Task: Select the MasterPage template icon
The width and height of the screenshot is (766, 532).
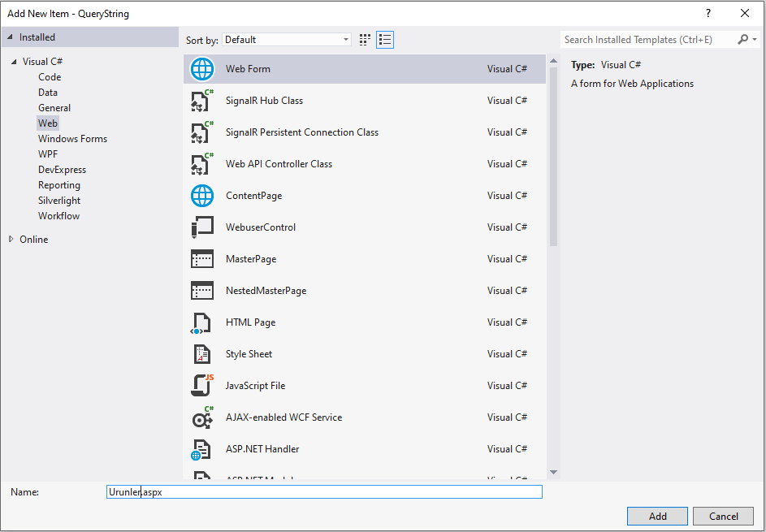Action: coord(201,259)
